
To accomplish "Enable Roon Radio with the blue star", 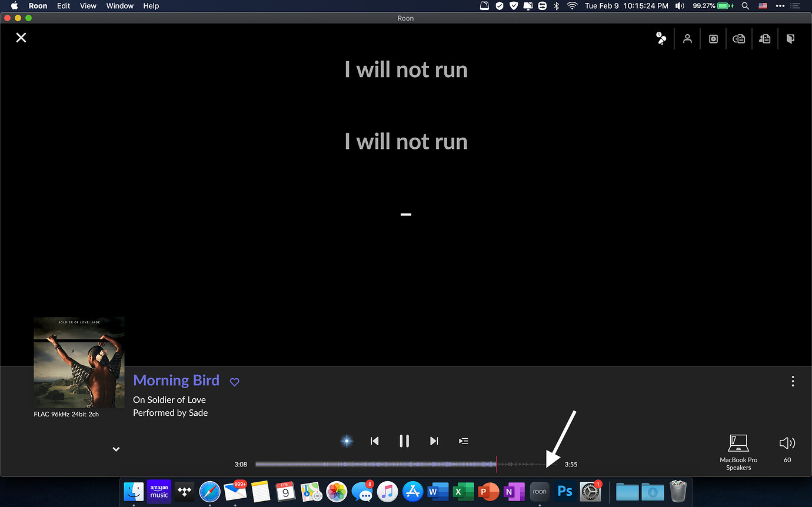I will click(347, 441).
